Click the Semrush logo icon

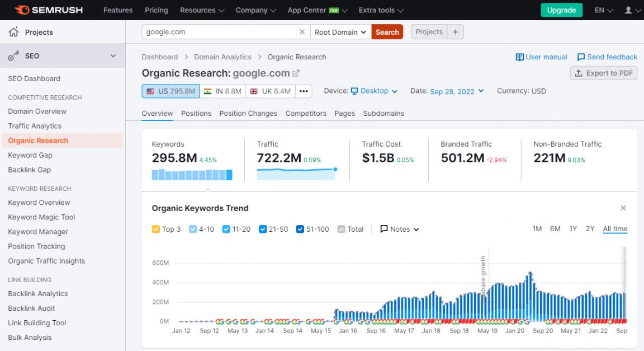22,10
